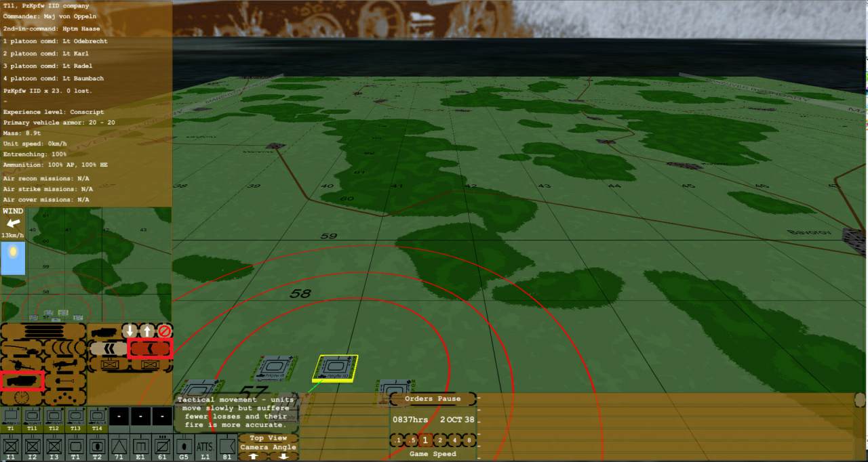Image resolution: width=868 pixels, height=462 pixels.
Task: Raise camera angle with up arrow
Action: (254, 457)
